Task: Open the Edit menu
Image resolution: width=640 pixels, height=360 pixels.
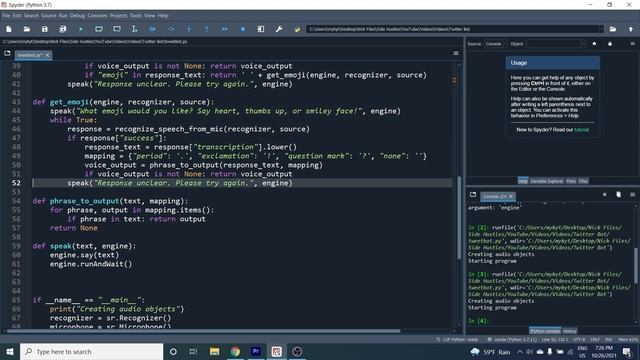Action: pos(17,16)
